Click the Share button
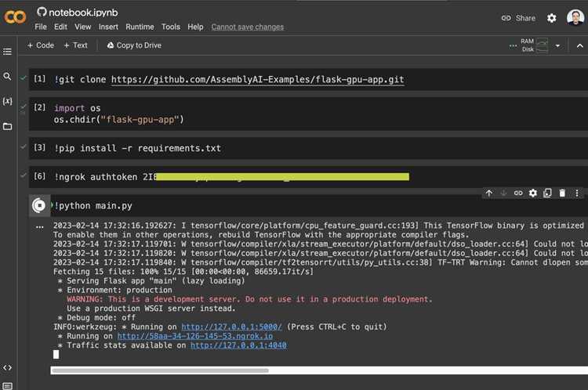This screenshot has height=390, width=588. click(519, 18)
